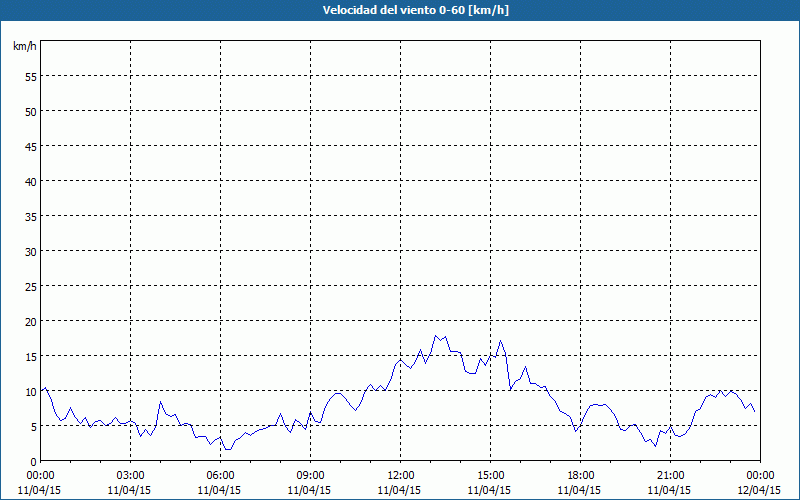Click the wind speed peak near 13:00

[x=435, y=336]
